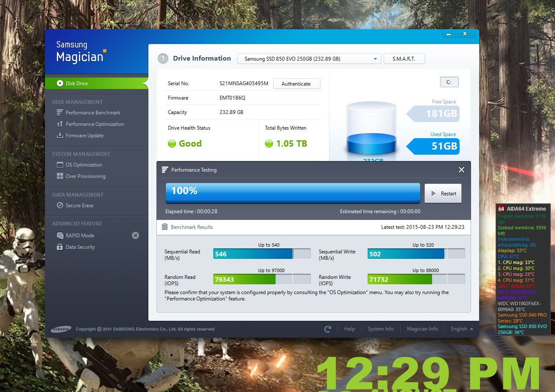Click the Samsung logo in footer

tap(61, 329)
